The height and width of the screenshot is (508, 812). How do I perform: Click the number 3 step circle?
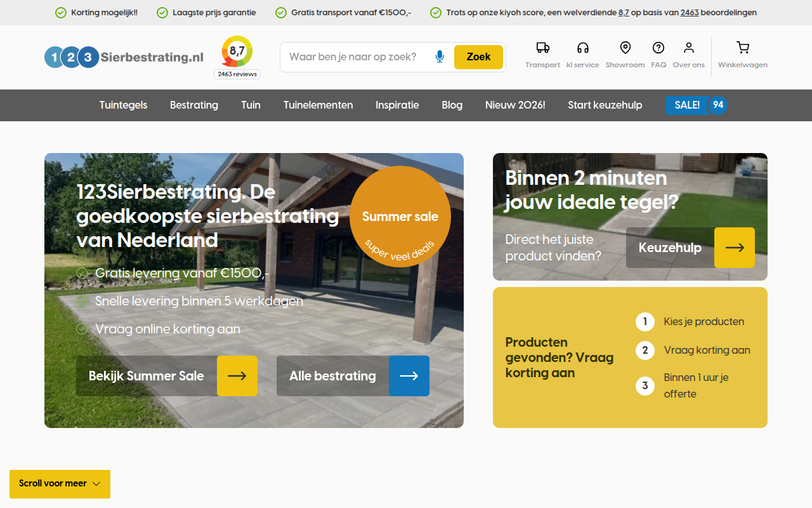click(x=645, y=385)
